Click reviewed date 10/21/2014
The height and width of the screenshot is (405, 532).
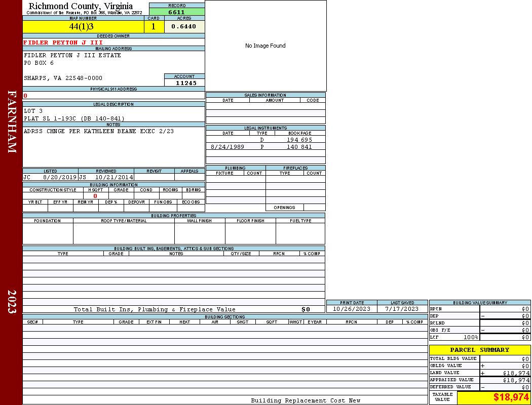[114, 177]
